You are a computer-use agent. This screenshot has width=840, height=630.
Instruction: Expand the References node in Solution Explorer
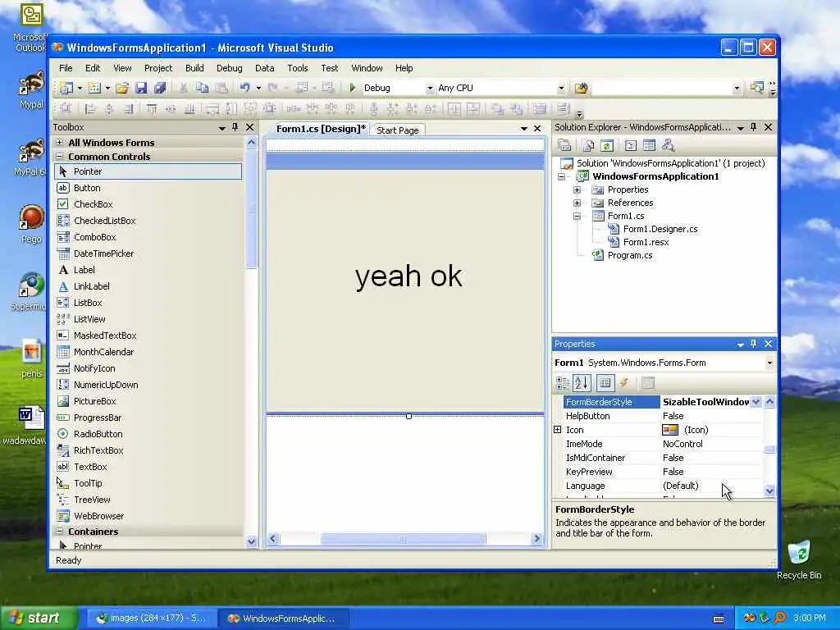pos(577,203)
